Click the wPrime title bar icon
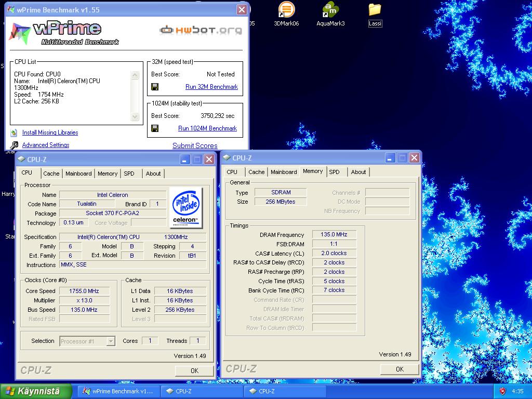 click(x=11, y=9)
